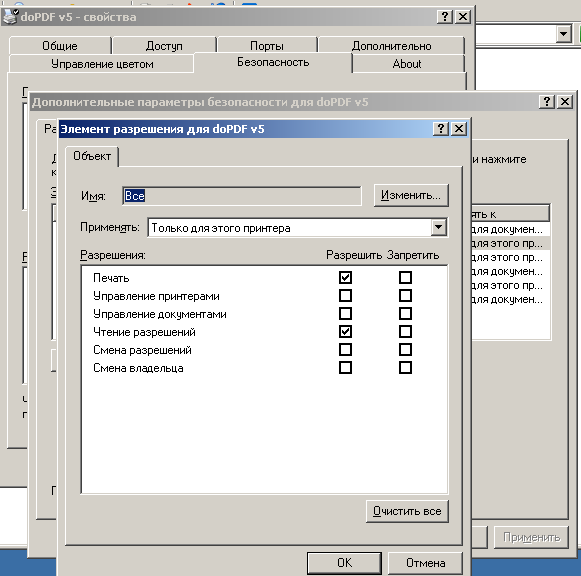Switch to Порты tab in doPDF properties
The image size is (581, 576).
pos(267,46)
